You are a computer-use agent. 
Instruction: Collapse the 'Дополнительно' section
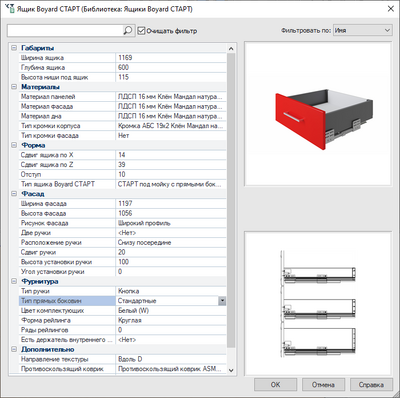pos(14,349)
